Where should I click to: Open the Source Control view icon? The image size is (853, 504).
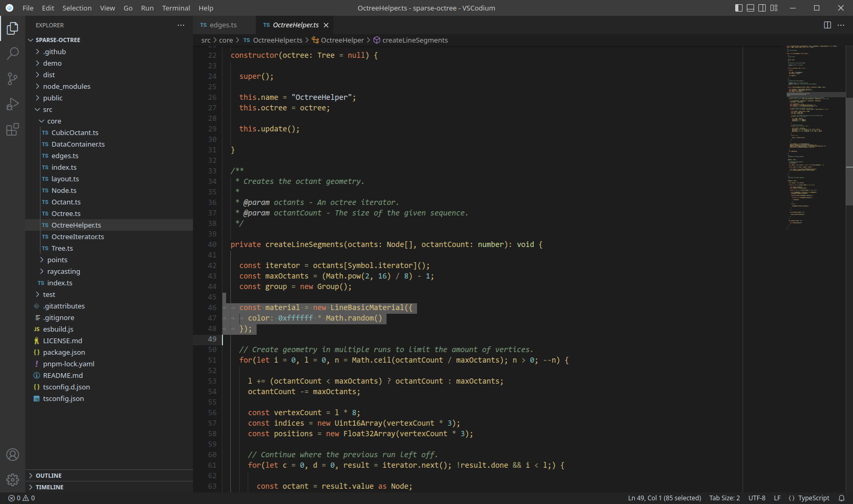tap(13, 79)
